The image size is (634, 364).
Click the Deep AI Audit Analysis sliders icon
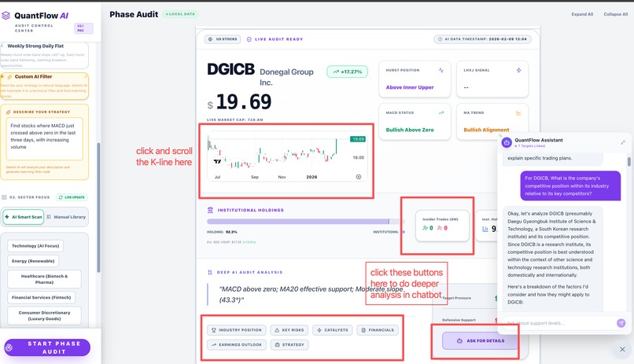[x=210, y=272]
